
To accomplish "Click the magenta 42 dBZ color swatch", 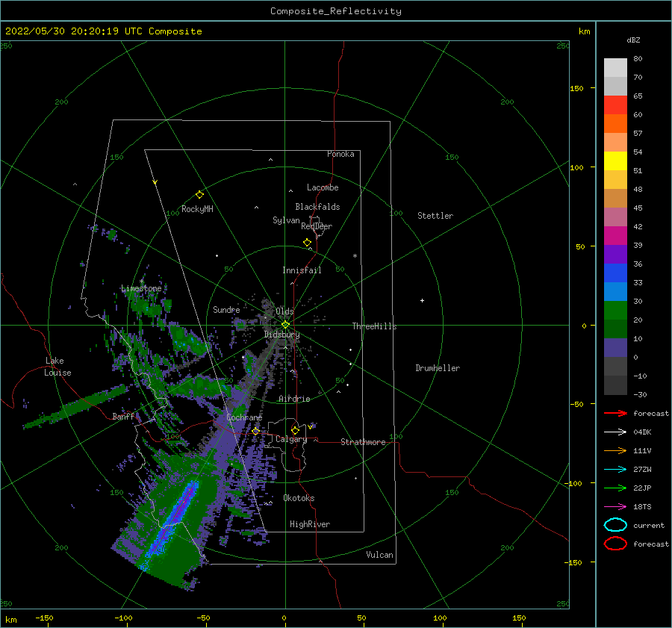I will 615,235.
